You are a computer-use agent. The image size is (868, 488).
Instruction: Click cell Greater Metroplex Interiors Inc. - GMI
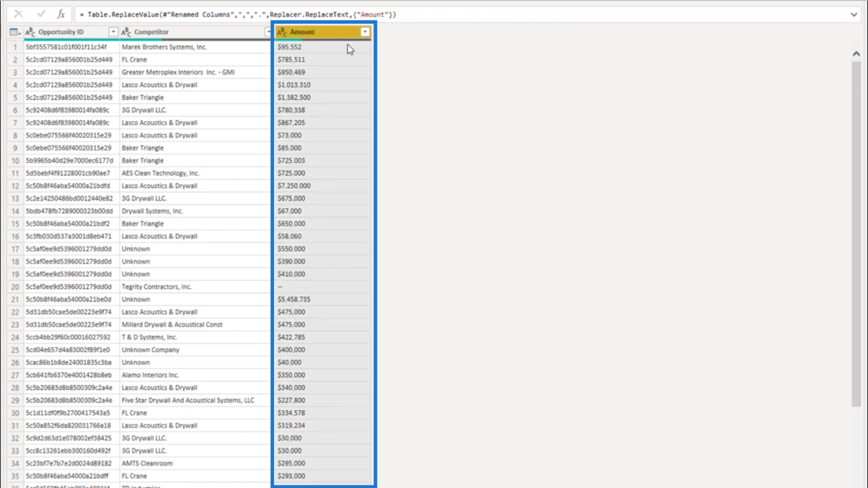point(178,72)
